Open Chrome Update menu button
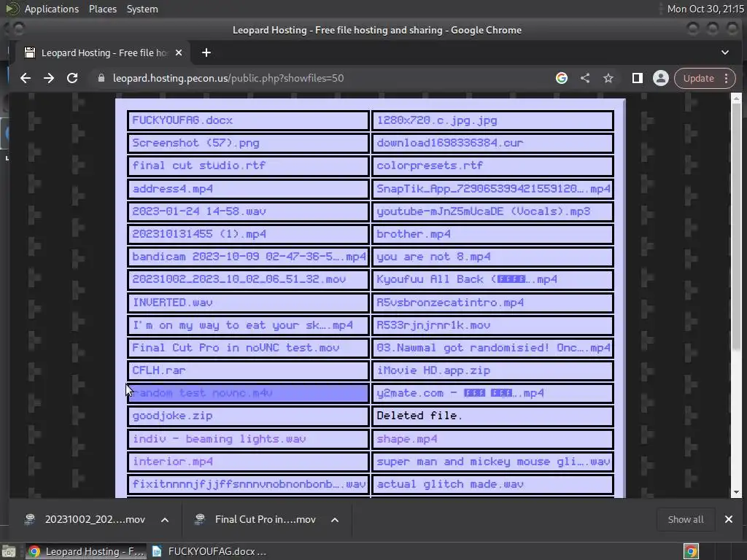This screenshot has height=560, width=747. (705, 78)
